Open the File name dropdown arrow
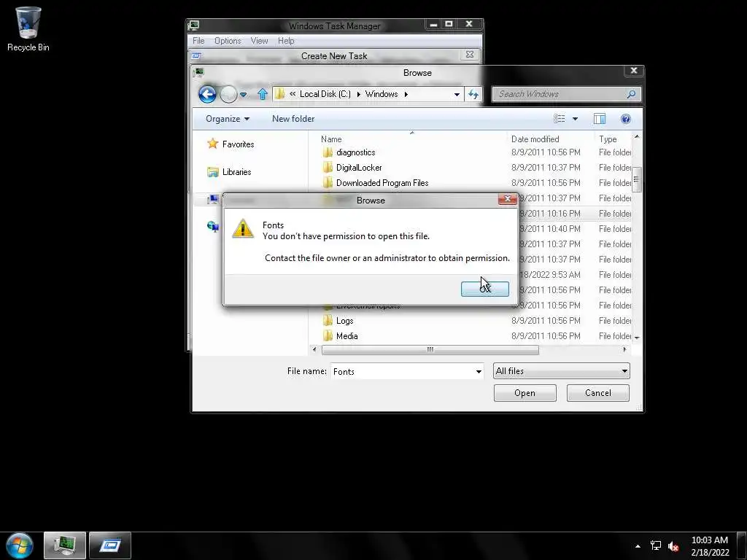747x560 pixels. click(479, 371)
